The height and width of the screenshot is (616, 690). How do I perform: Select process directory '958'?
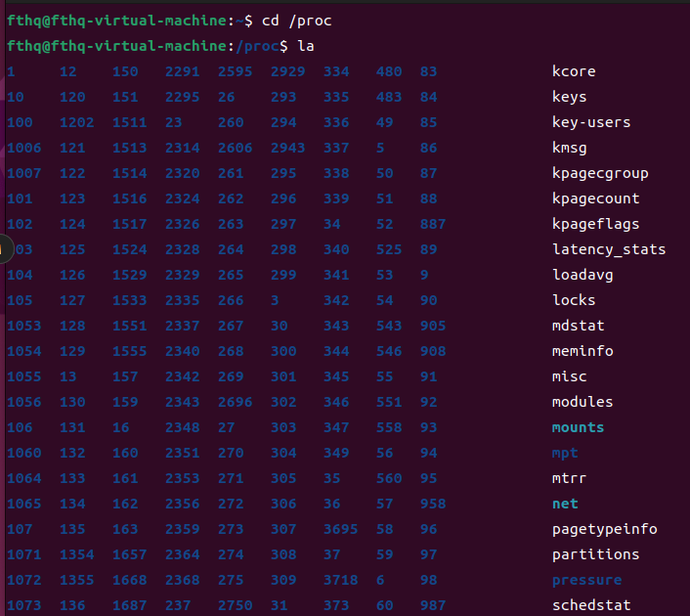point(433,504)
